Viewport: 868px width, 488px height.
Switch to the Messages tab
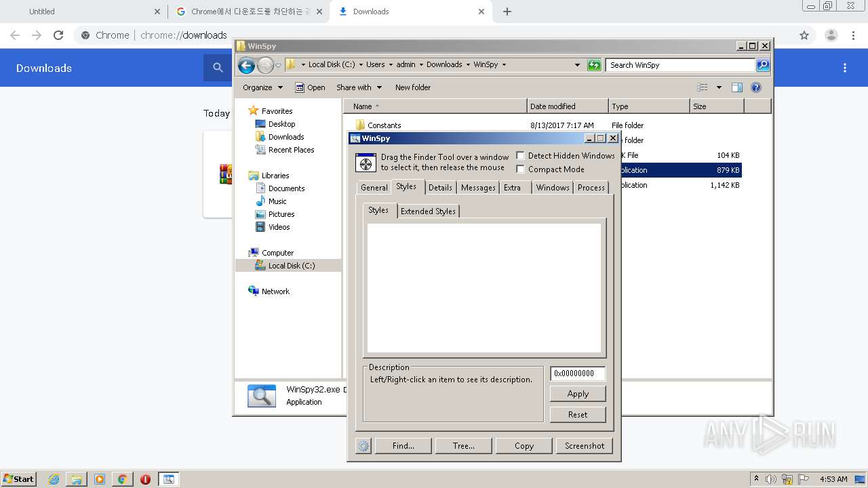pyautogui.click(x=478, y=188)
